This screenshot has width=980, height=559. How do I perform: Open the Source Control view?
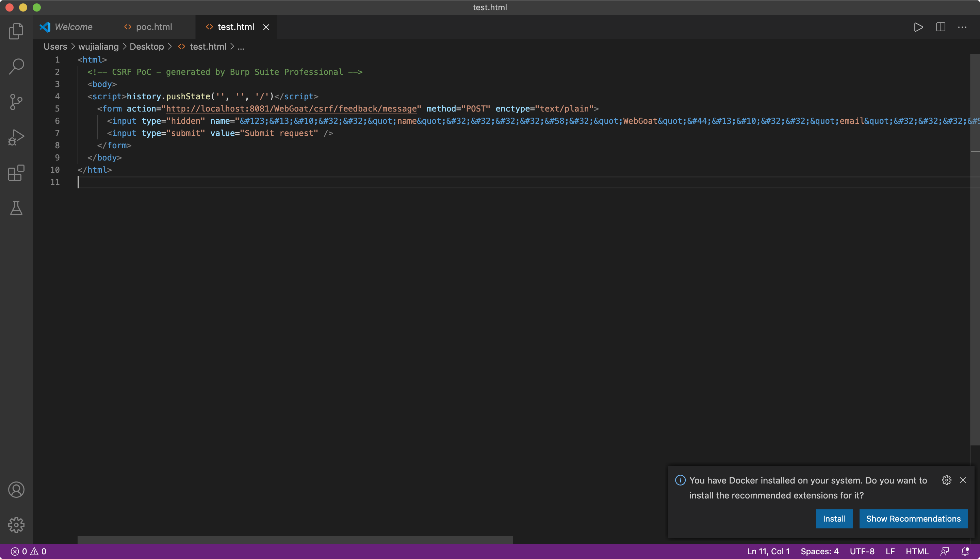click(x=16, y=102)
